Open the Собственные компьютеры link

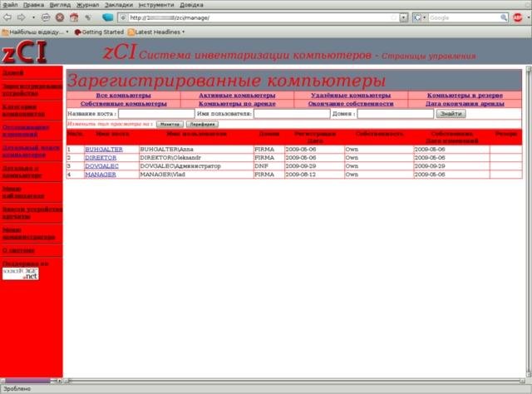point(124,104)
